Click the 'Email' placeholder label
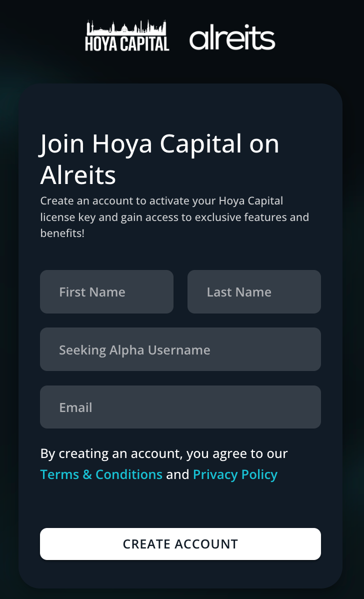Viewport: 364px width, 599px height. pos(75,407)
